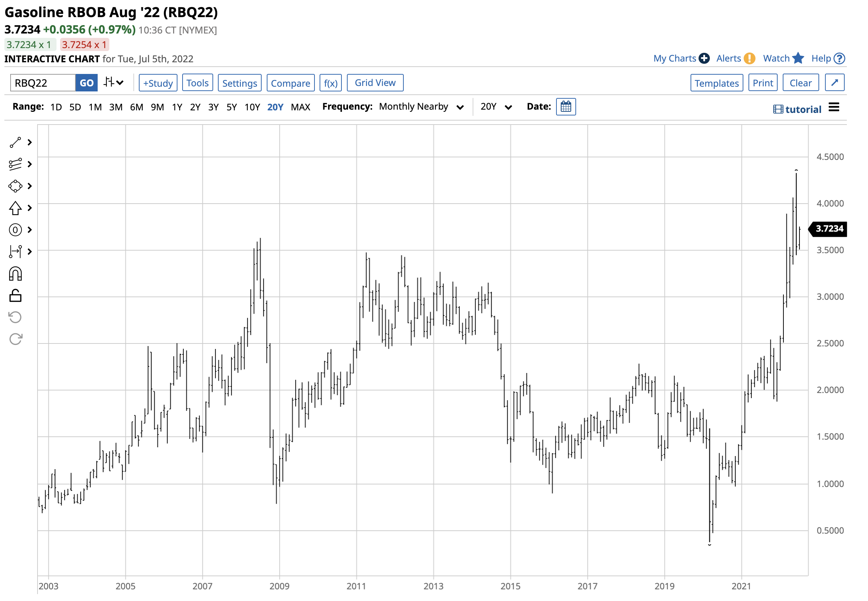Click the redo arrow icon

point(15,339)
